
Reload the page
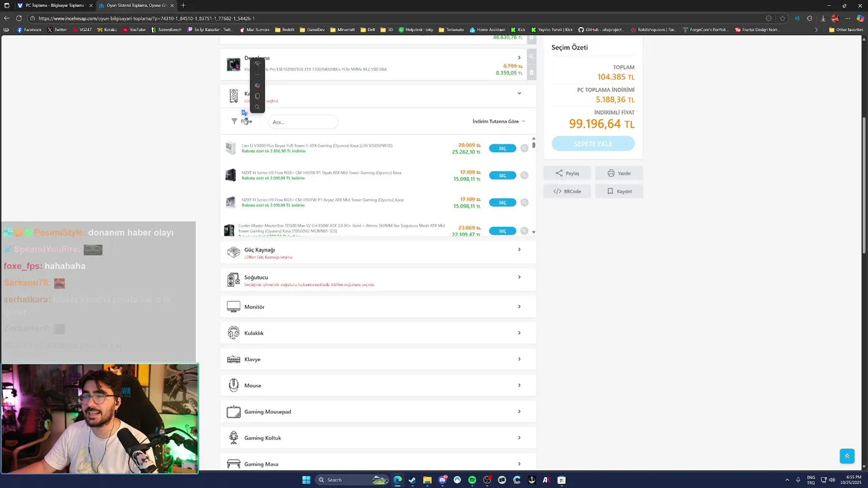19,18
